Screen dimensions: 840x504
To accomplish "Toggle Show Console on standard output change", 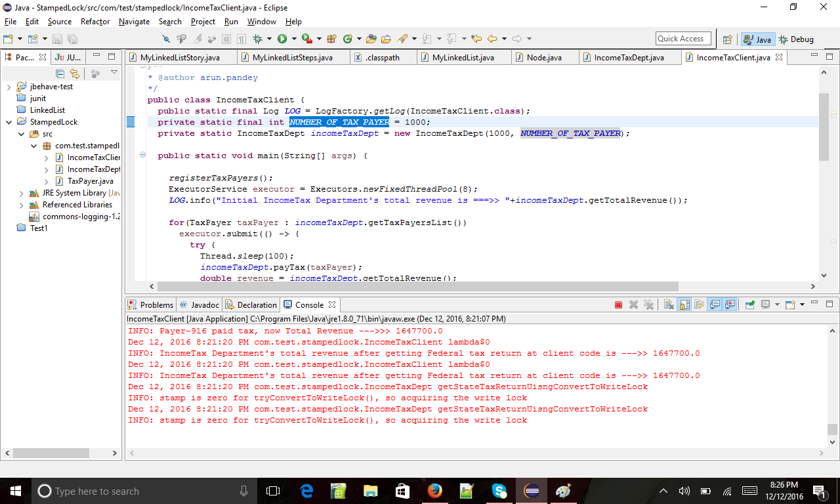I will (715, 304).
